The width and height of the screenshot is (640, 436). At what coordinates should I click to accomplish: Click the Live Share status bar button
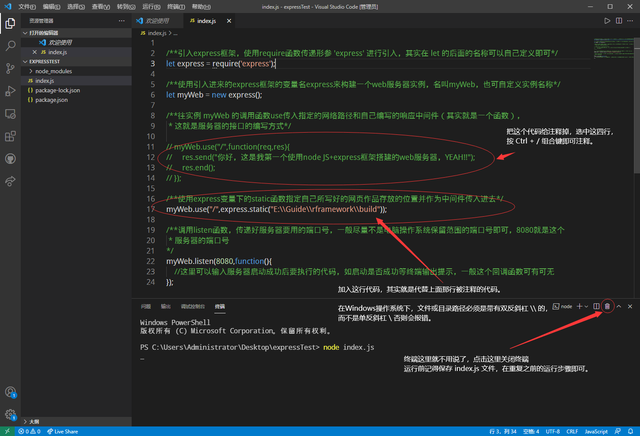coord(62,432)
